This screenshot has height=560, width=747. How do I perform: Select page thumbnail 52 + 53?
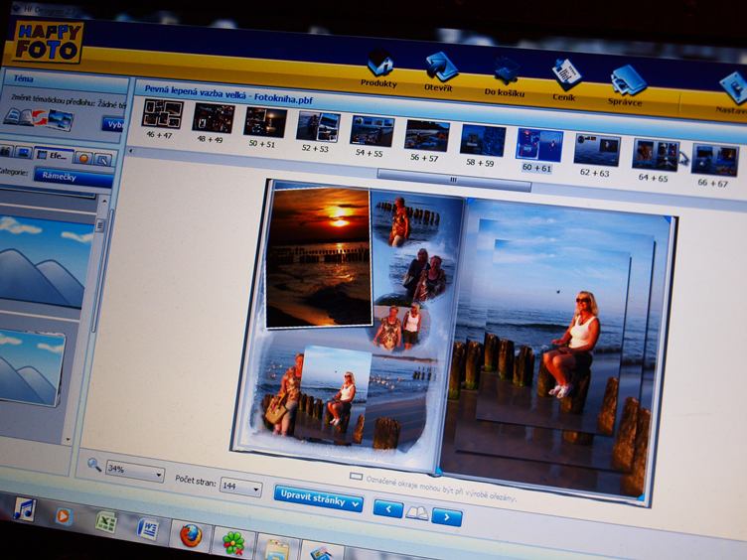[x=318, y=127]
